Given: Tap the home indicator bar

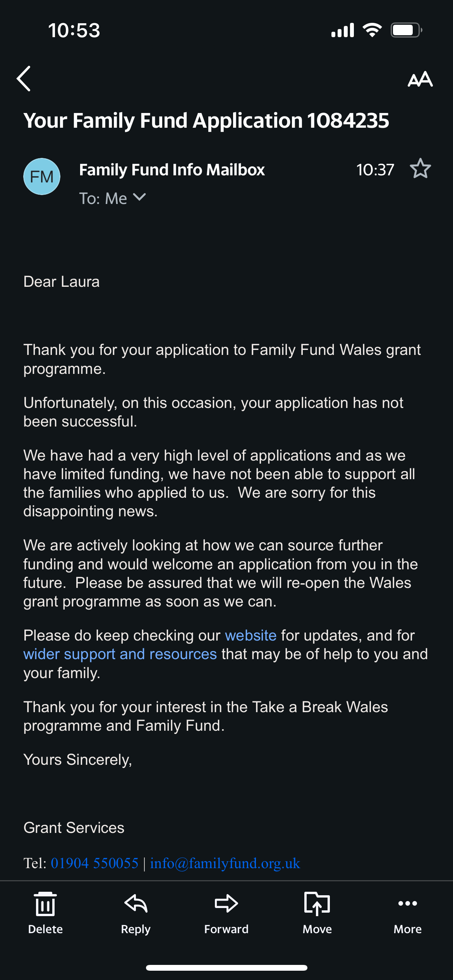Looking at the screenshot, I should [226, 968].
